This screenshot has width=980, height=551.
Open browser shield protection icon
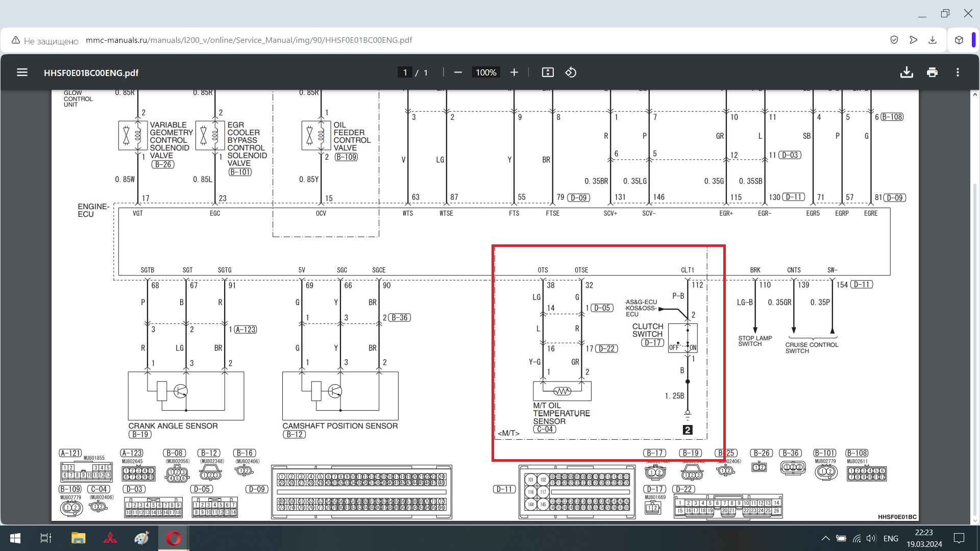[x=894, y=40]
